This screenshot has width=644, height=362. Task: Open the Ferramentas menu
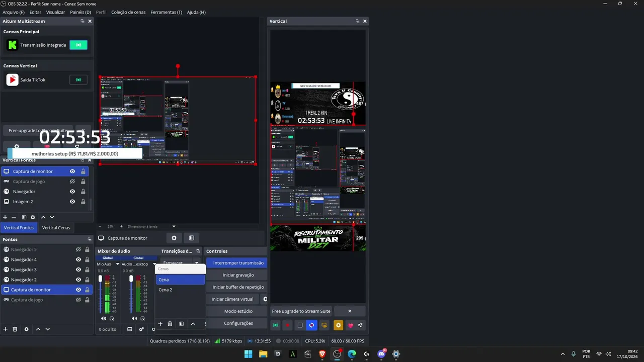(166, 12)
